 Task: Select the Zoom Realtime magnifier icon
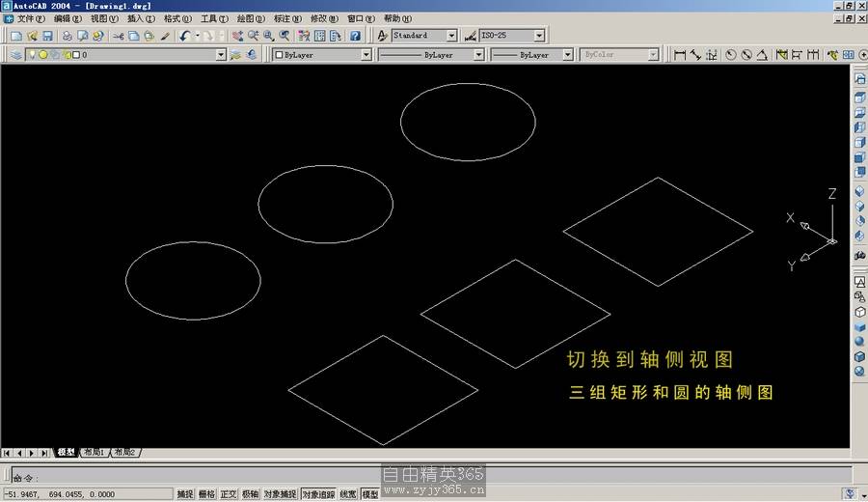(x=253, y=36)
